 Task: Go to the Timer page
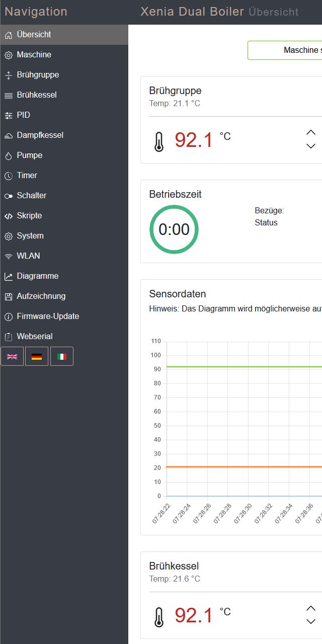[64, 176]
